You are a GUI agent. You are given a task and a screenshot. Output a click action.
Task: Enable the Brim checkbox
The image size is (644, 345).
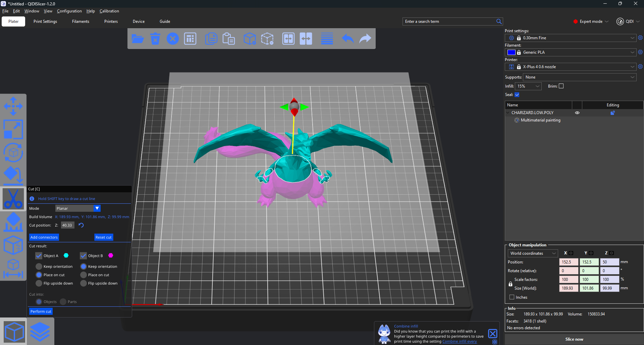coord(561,86)
